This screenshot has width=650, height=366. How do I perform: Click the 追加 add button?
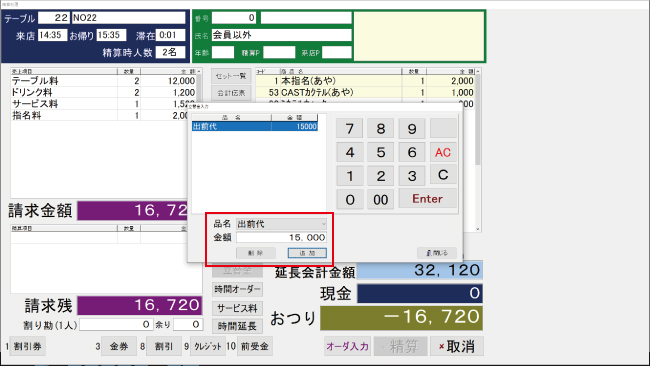coord(307,253)
